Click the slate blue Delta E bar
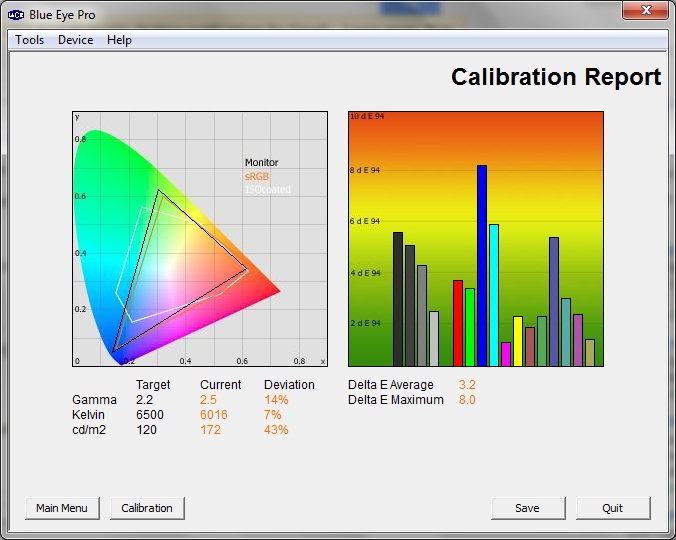 click(554, 302)
